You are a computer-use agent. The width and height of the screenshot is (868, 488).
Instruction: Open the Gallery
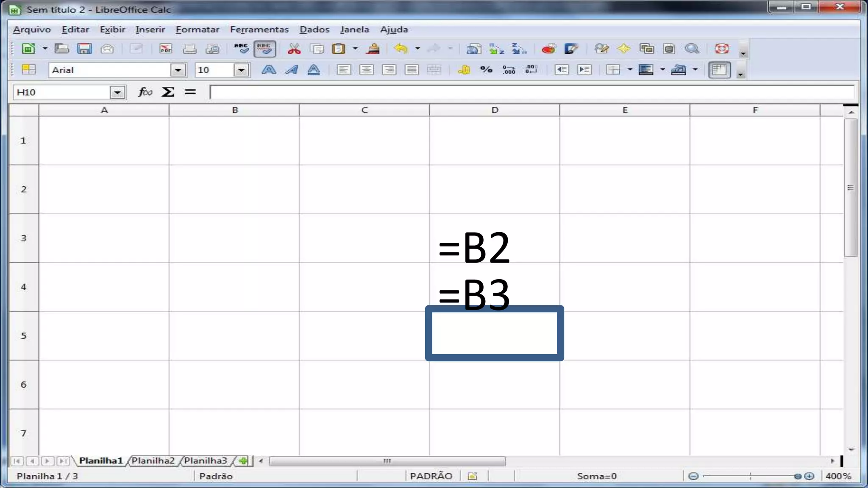pyautogui.click(x=647, y=49)
